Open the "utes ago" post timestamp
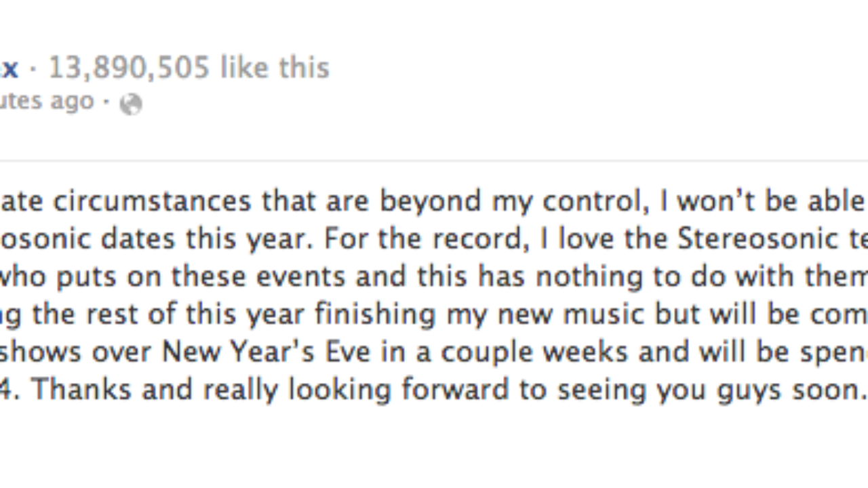This screenshot has height=488, width=868. tap(47, 101)
